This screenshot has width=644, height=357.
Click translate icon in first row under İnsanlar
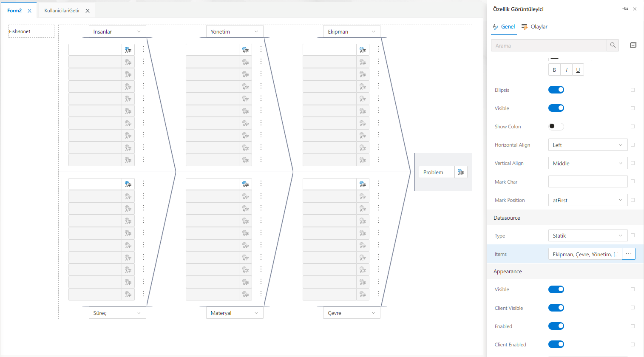(128, 50)
